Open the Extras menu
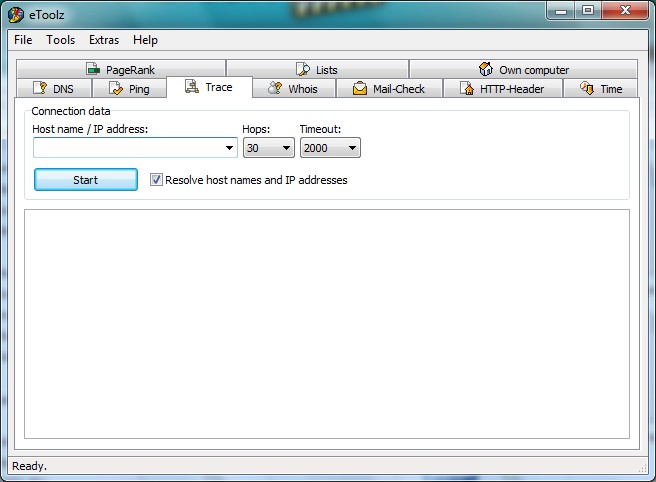This screenshot has width=656, height=482. [104, 40]
